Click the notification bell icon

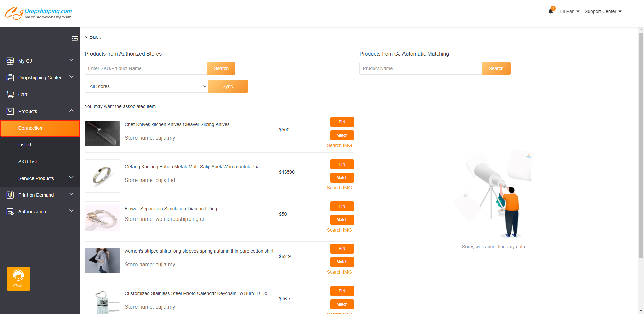click(x=551, y=11)
